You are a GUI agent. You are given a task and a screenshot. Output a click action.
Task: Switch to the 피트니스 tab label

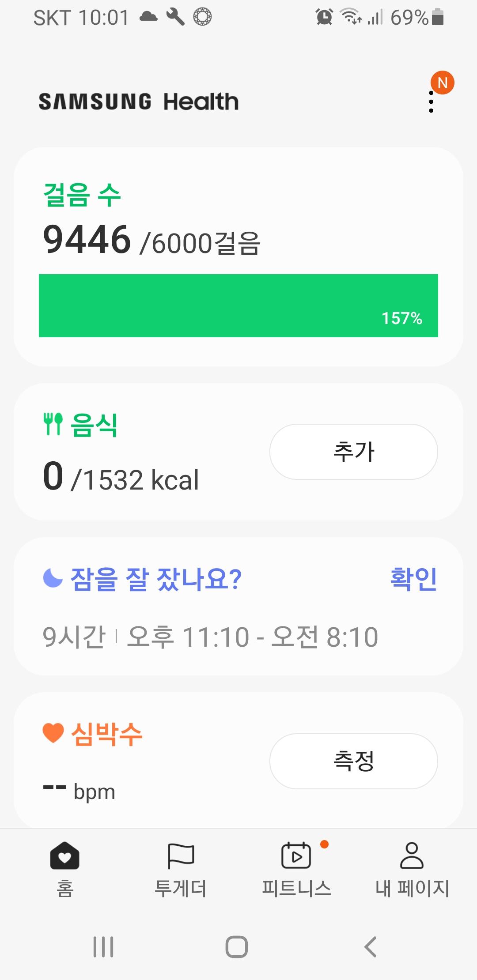pos(296,888)
